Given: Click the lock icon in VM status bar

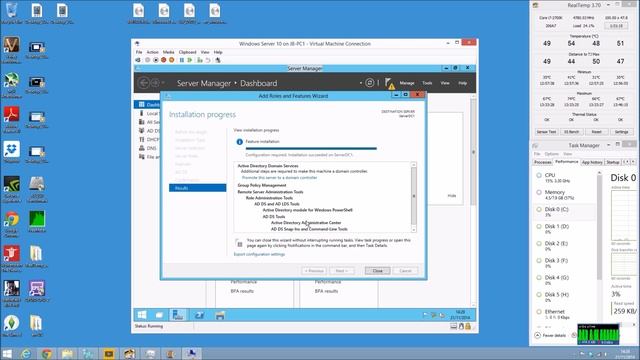Looking at the screenshot, I should (x=468, y=326).
